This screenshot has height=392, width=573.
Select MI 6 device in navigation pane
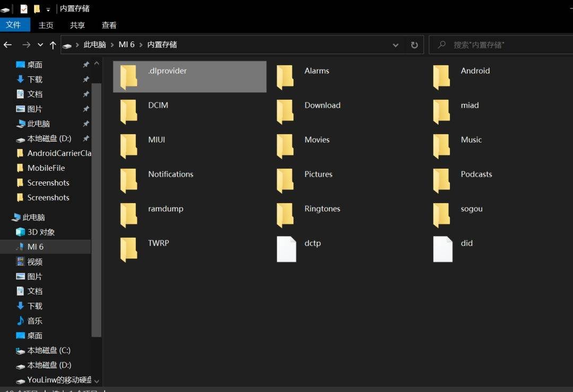(x=36, y=247)
